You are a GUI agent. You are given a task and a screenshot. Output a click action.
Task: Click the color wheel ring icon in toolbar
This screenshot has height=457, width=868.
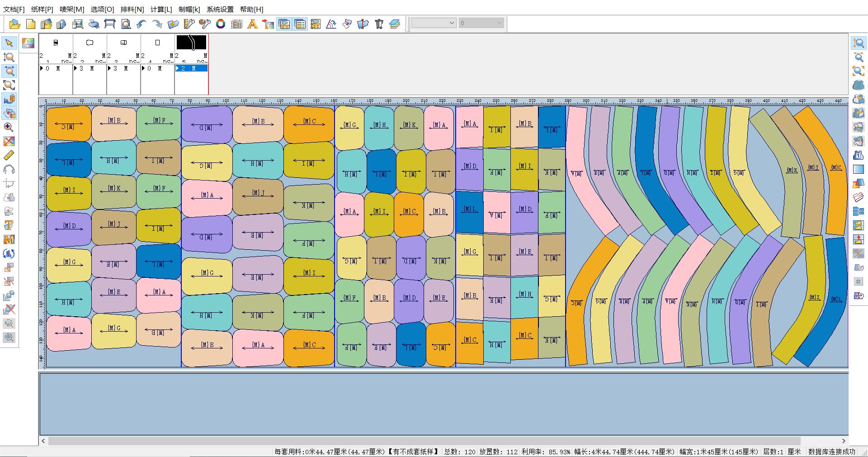click(x=221, y=24)
